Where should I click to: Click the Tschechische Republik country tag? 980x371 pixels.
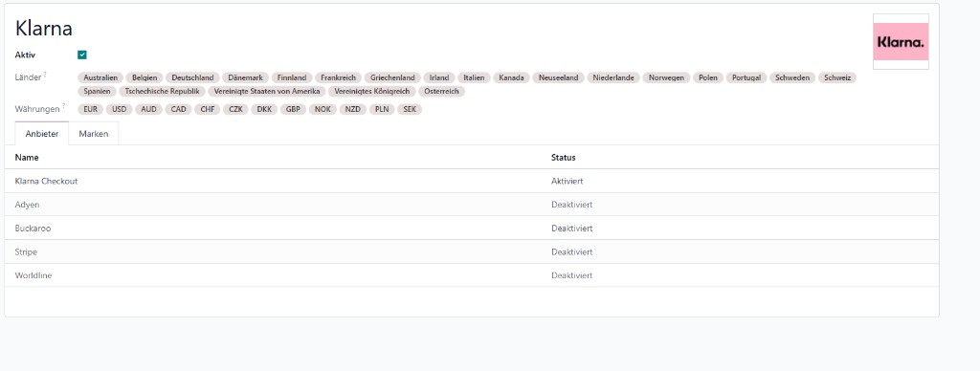pyautogui.click(x=162, y=91)
